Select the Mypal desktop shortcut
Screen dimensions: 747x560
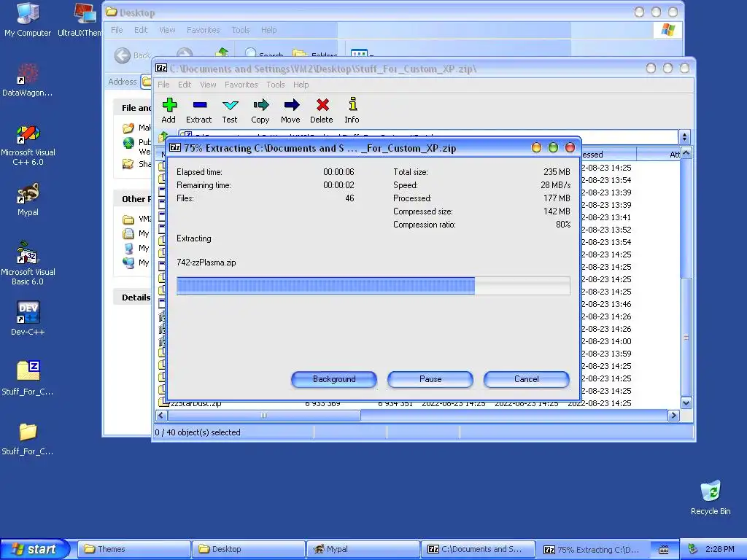point(28,200)
